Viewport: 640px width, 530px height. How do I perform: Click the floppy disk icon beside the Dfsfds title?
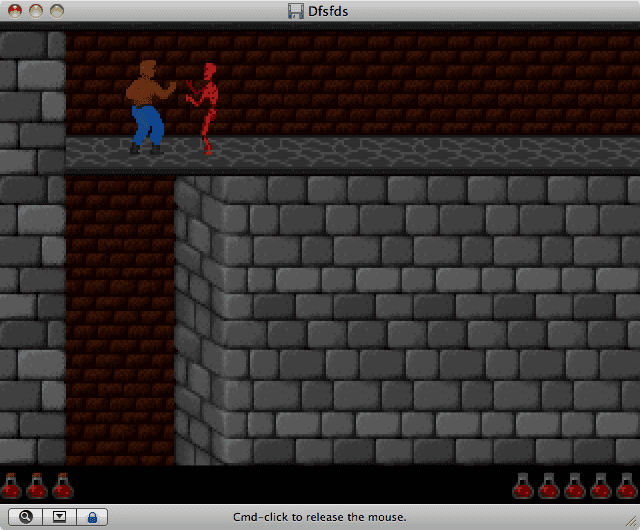click(x=296, y=11)
